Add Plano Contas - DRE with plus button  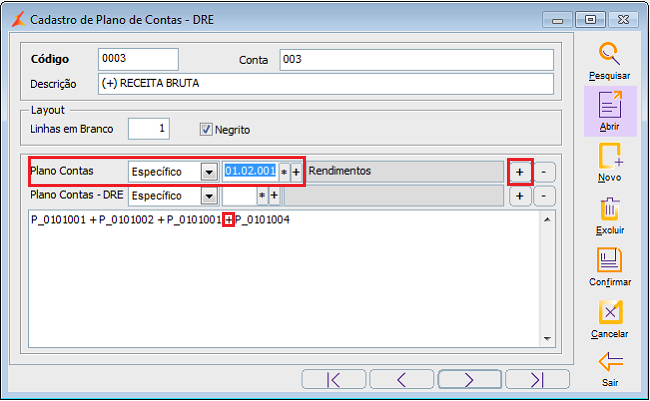pos(520,196)
